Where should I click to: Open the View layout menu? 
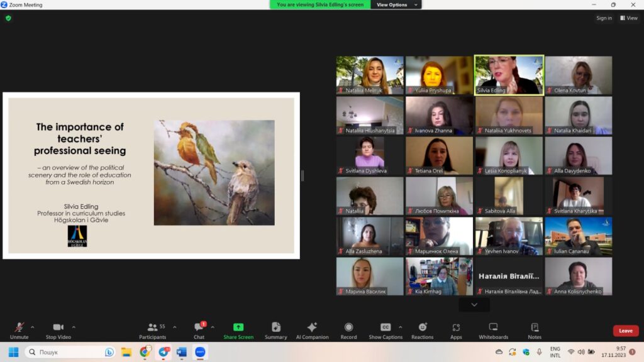628,18
